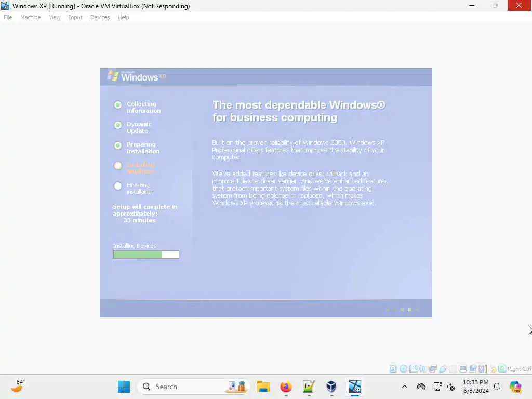Open the Help menu
Image resolution: width=532 pixels, height=399 pixels.
pyautogui.click(x=124, y=17)
